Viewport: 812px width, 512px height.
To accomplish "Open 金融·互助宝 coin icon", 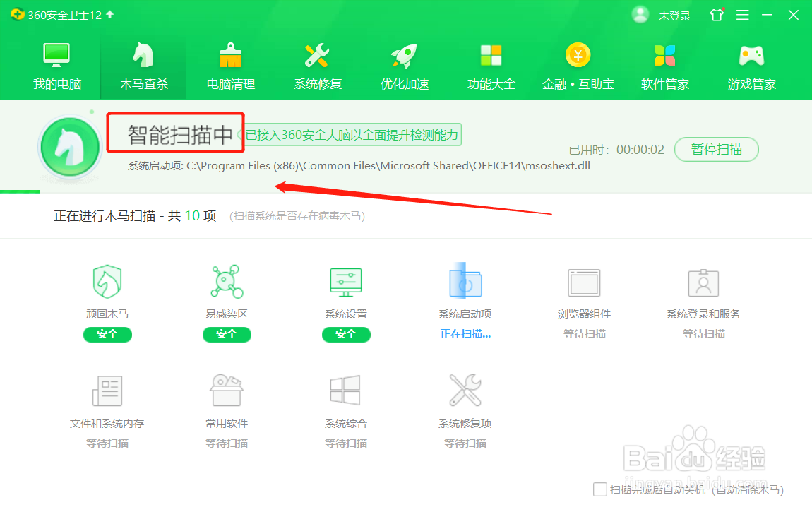I will click(x=578, y=55).
